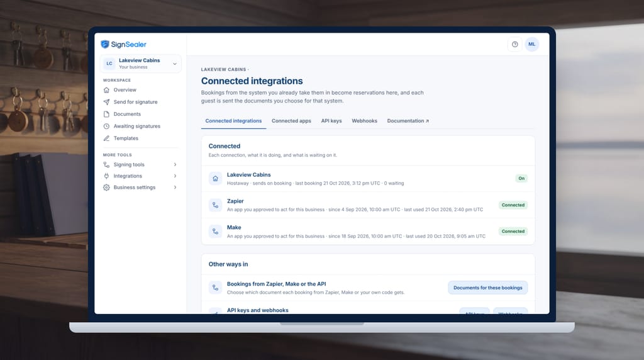Click the Awaiting signatures clock icon
Image resolution: width=644 pixels, height=360 pixels.
(x=106, y=126)
